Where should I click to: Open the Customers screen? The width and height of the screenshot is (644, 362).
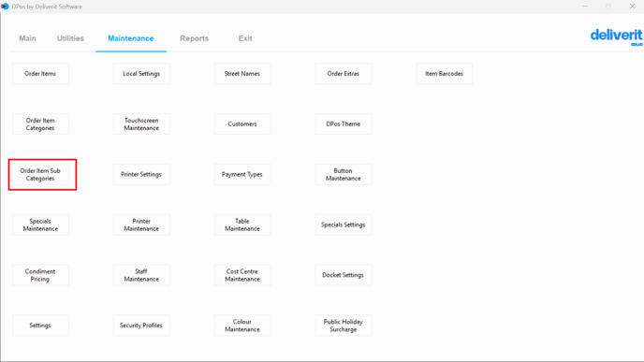coord(242,124)
